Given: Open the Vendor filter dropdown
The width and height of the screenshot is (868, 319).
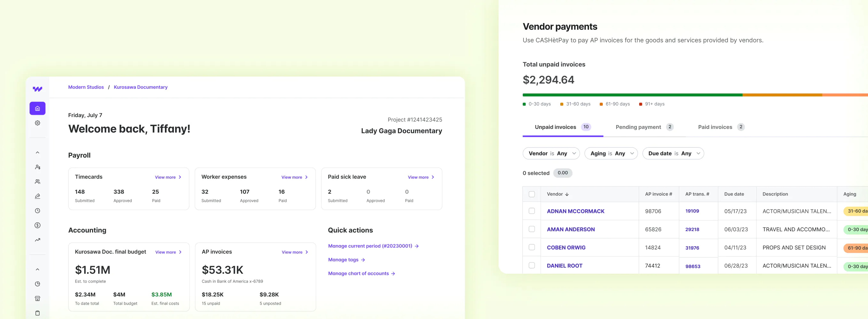Looking at the screenshot, I should coord(551,153).
